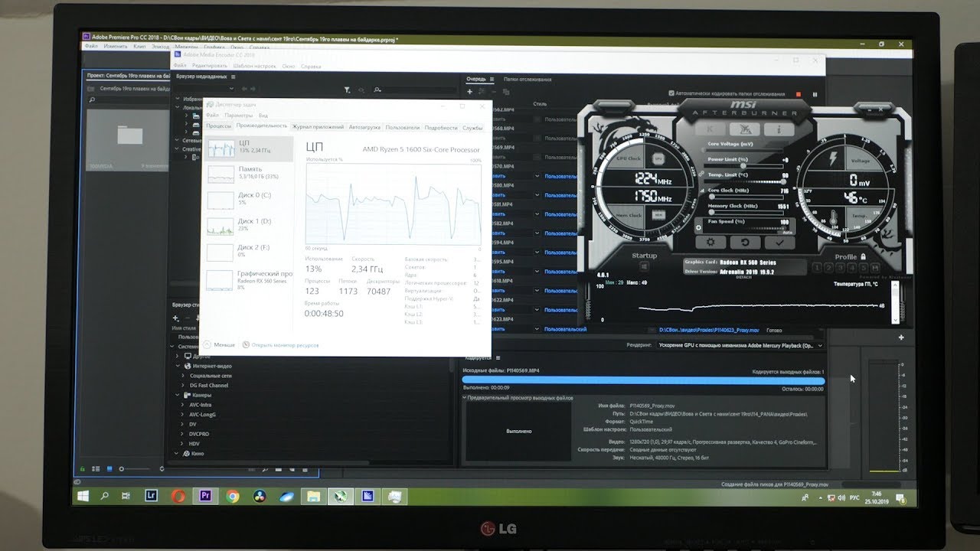The height and width of the screenshot is (551, 980).
Task: Select Диск 2 (F:) performance item
Action: point(249,252)
